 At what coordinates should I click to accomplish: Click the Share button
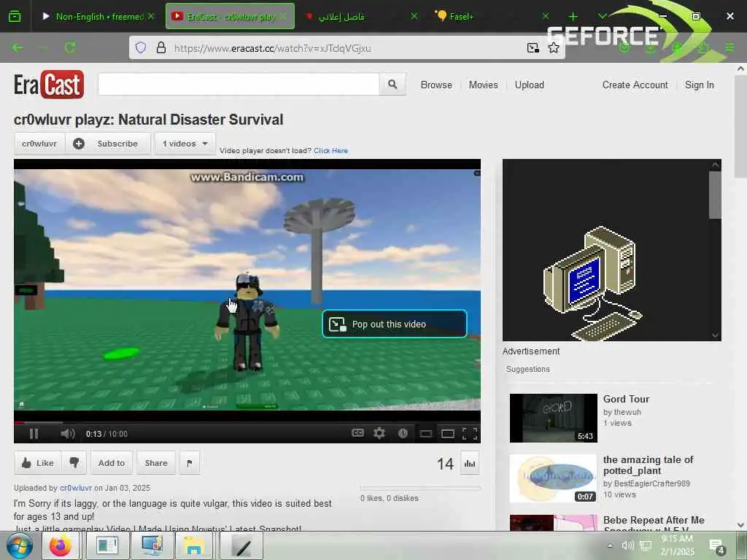tap(156, 463)
